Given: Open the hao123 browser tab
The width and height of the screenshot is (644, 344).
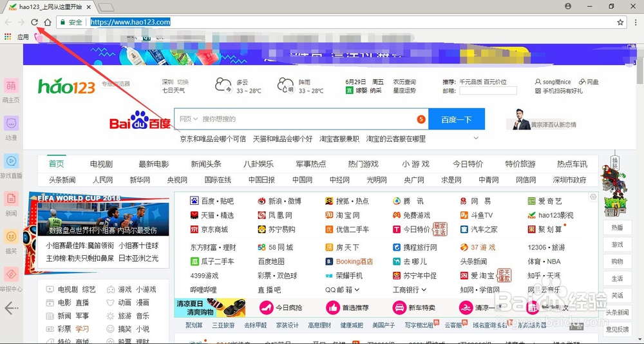Looking at the screenshot, I should tap(51, 6).
